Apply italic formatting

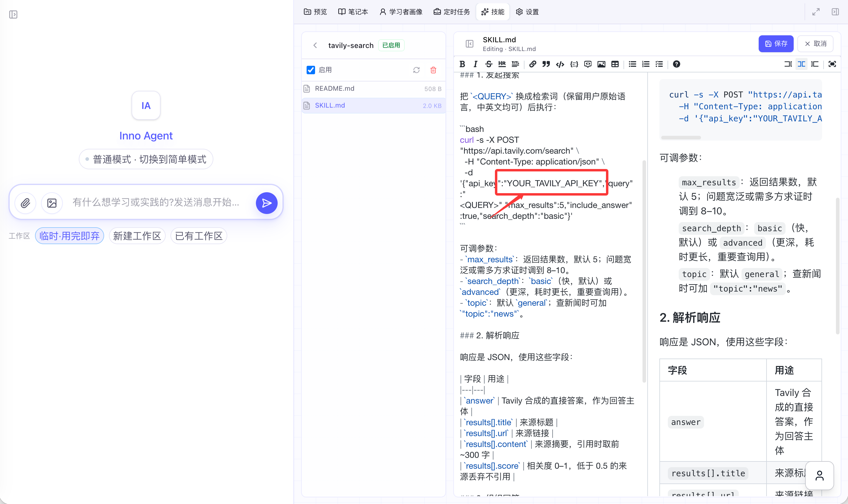click(475, 64)
